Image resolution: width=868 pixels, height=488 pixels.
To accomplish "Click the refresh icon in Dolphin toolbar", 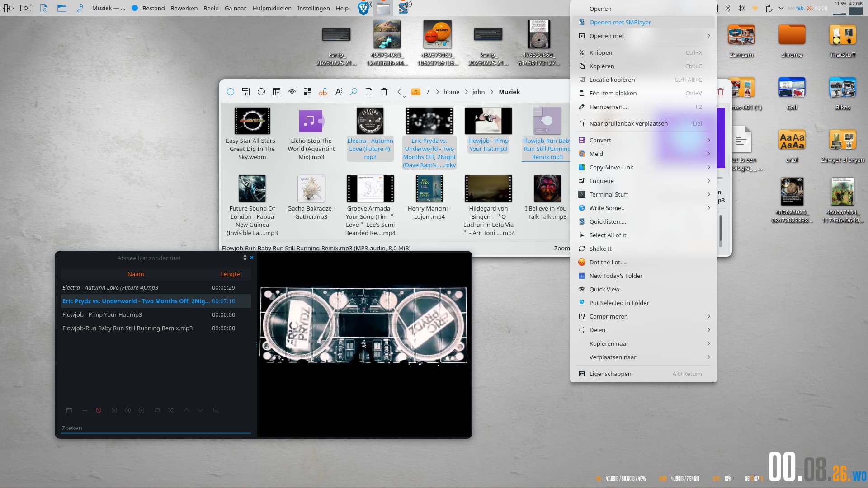I will (261, 92).
